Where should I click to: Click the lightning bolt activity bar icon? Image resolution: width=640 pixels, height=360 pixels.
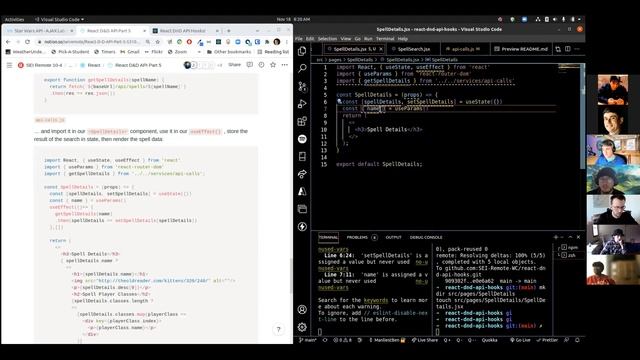coord(302,227)
